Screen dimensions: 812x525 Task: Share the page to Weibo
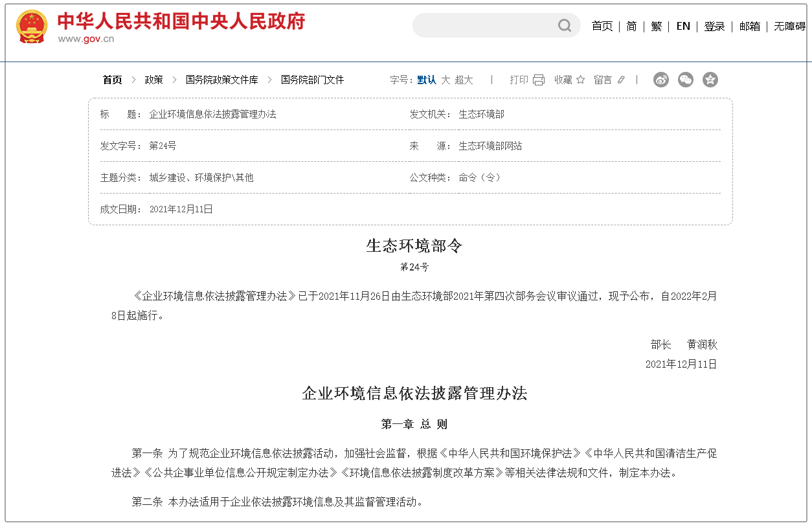click(x=660, y=80)
